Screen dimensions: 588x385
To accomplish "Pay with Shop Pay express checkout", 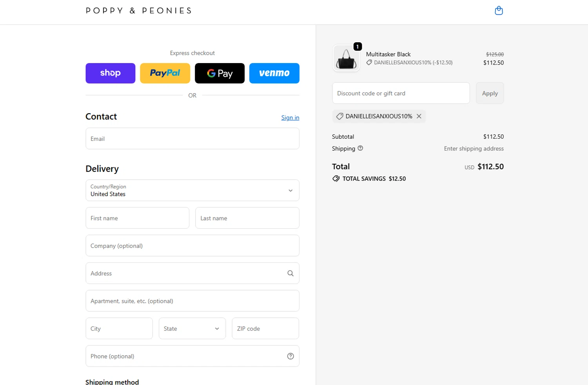I will pyautogui.click(x=111, y=73).
